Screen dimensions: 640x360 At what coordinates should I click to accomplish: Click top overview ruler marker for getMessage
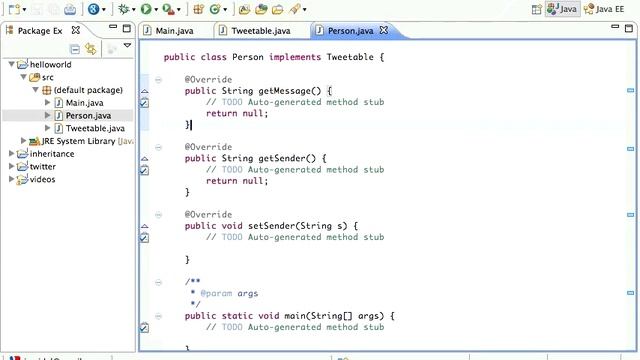(631, 90)
